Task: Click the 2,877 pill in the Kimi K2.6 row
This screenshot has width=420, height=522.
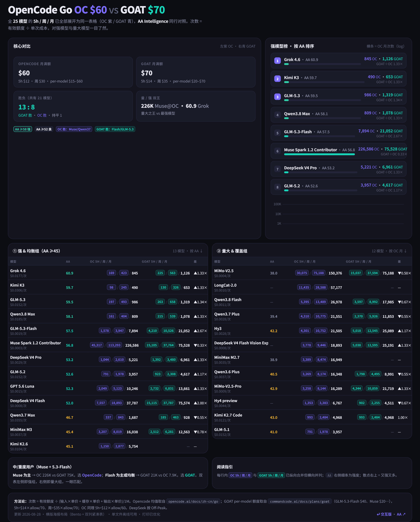Action: (119, 446)
